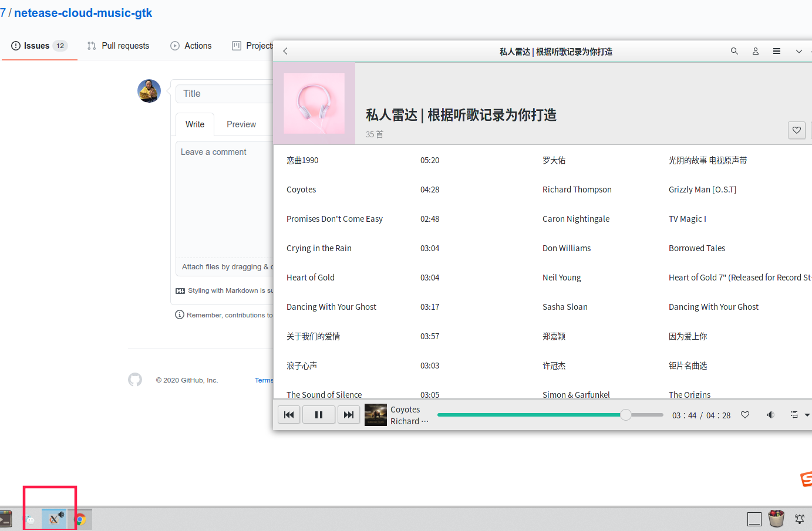Seek on the remaining grey progress track

(648, 415)
